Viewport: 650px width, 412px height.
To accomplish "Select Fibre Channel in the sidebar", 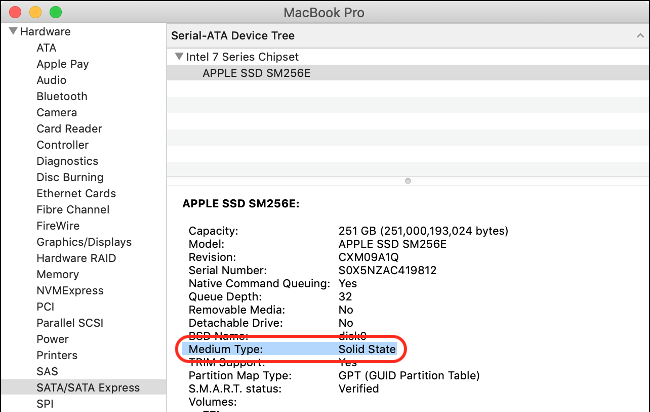I will (73, 209).
